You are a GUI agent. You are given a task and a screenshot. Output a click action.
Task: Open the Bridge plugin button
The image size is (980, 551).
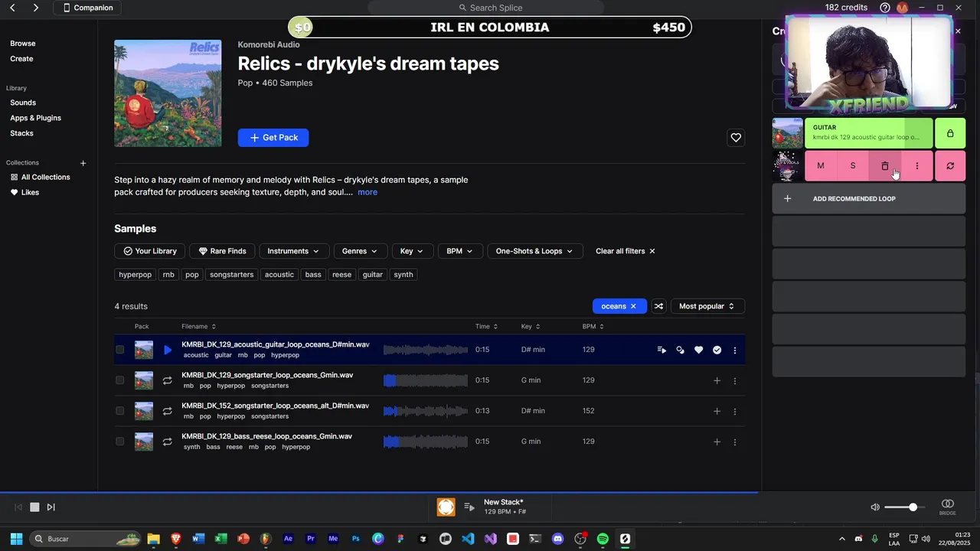click(x=948, y=507)
